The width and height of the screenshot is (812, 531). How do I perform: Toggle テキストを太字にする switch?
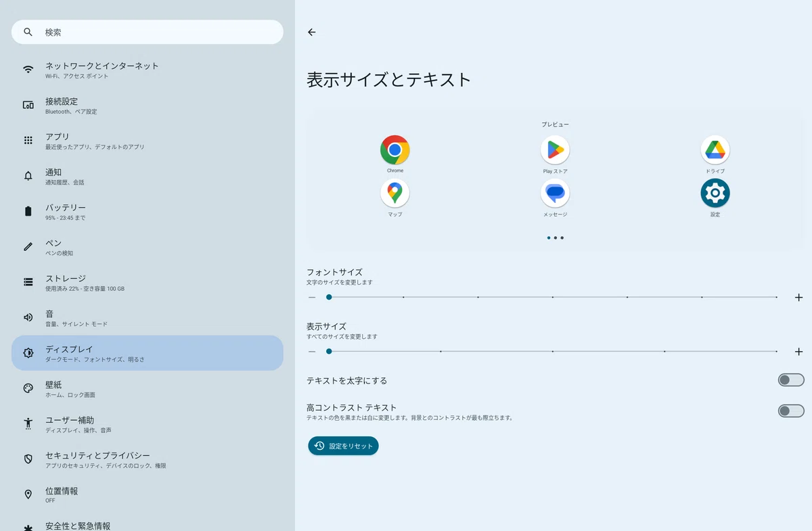(x=791, y=380)
